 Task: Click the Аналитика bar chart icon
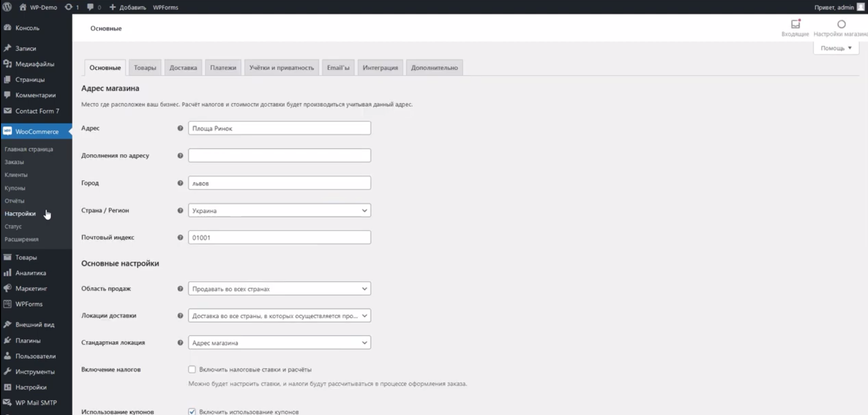(x=8, y=273)
